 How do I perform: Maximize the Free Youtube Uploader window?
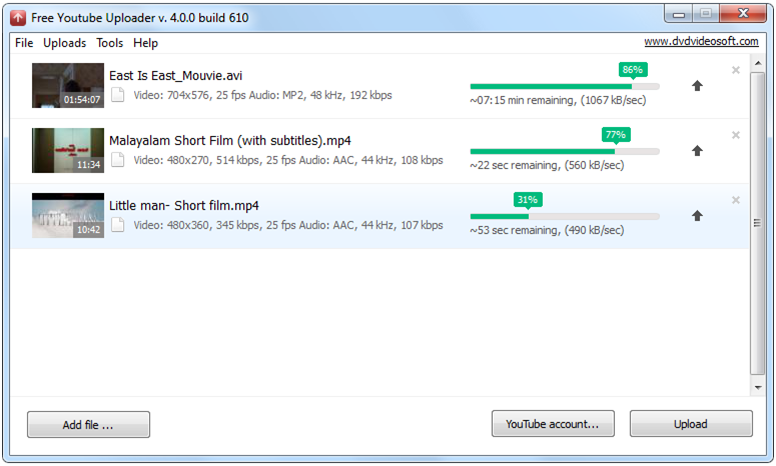coord(706,14)
